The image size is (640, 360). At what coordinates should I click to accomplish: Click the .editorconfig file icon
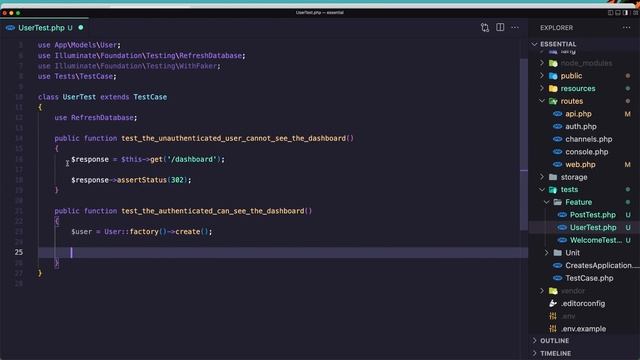tap(553, 303)
